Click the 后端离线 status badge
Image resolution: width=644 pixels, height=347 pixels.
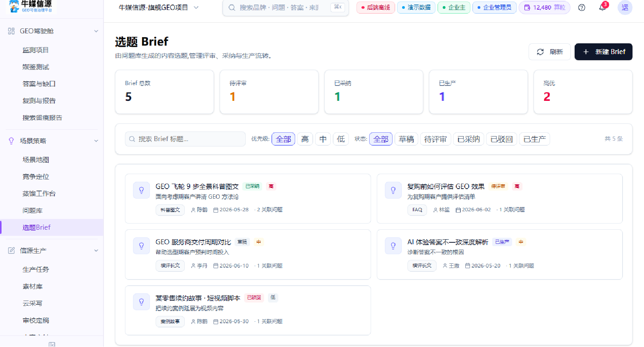pos(376,8)
